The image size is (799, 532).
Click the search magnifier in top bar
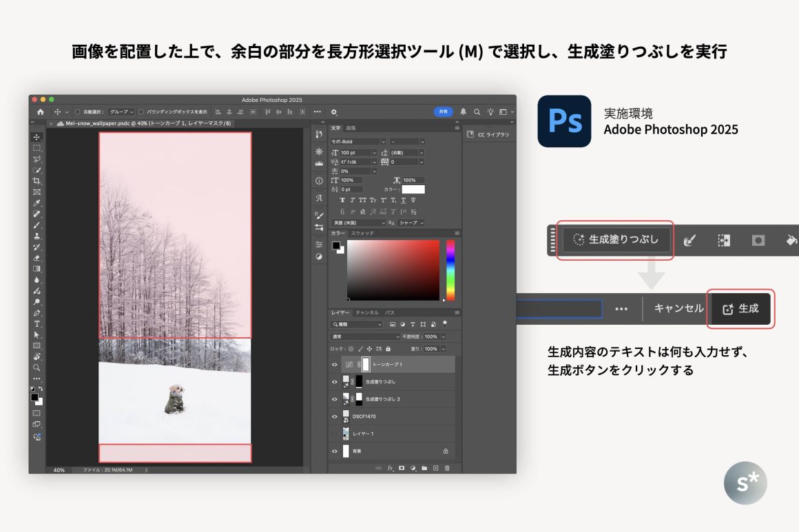[x=477, y=111]
